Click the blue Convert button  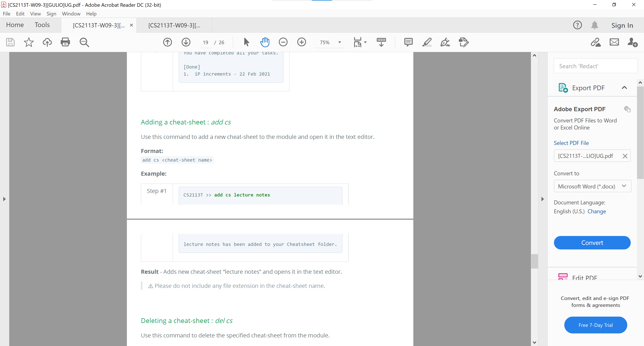592,242
